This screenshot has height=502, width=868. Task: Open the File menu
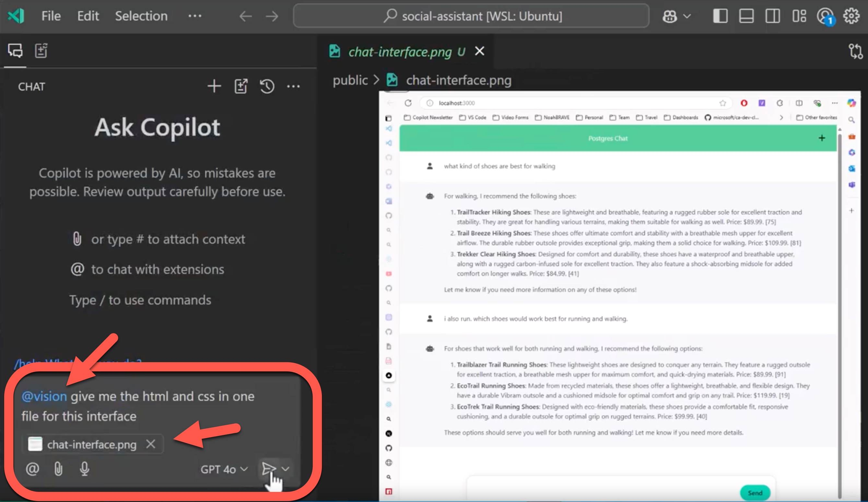(x=51, y=16)
